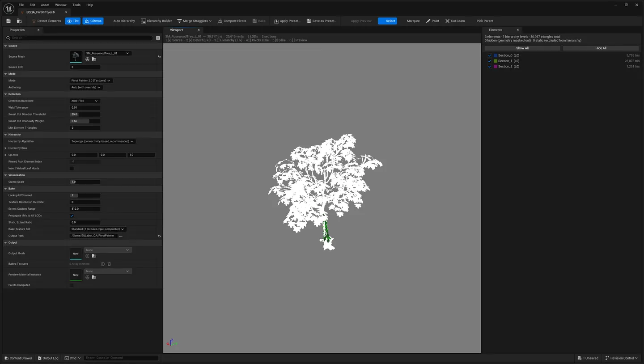This screenshot has width=644, height=364.
Task: Empty the Baked Textures array trash icon
Action: tap(109, 264)
